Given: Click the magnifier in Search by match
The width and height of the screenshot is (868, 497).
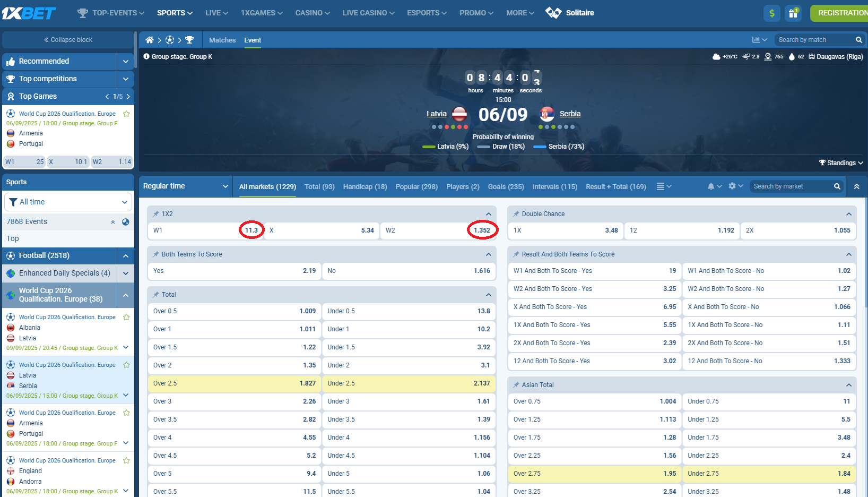Looking at the screenshot, I should 859,40.
